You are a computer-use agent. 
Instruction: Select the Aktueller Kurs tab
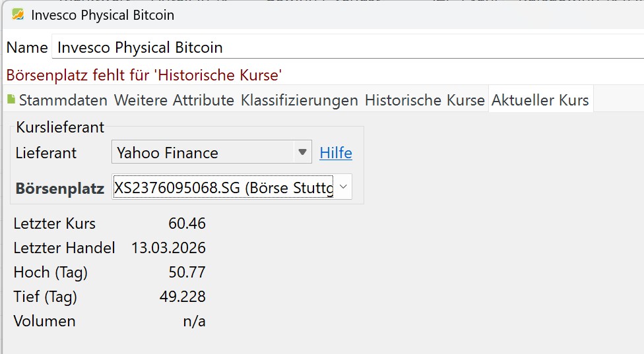pos(540,100)
